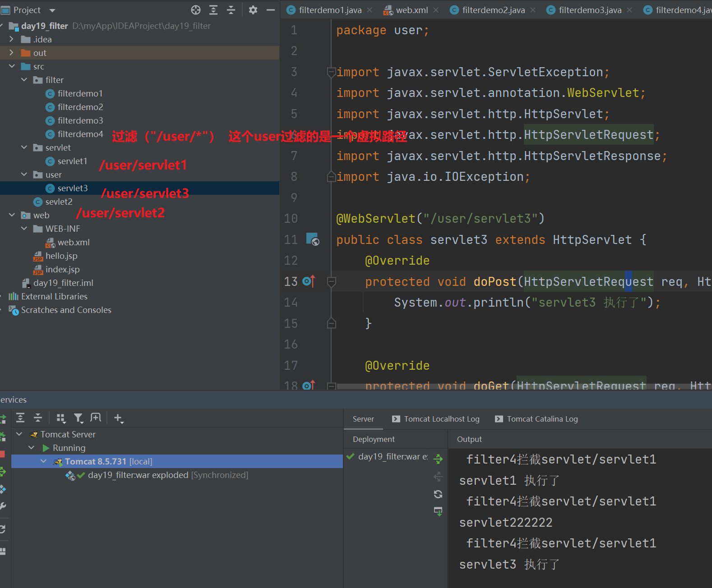Fold the import block on line 3

331,72
